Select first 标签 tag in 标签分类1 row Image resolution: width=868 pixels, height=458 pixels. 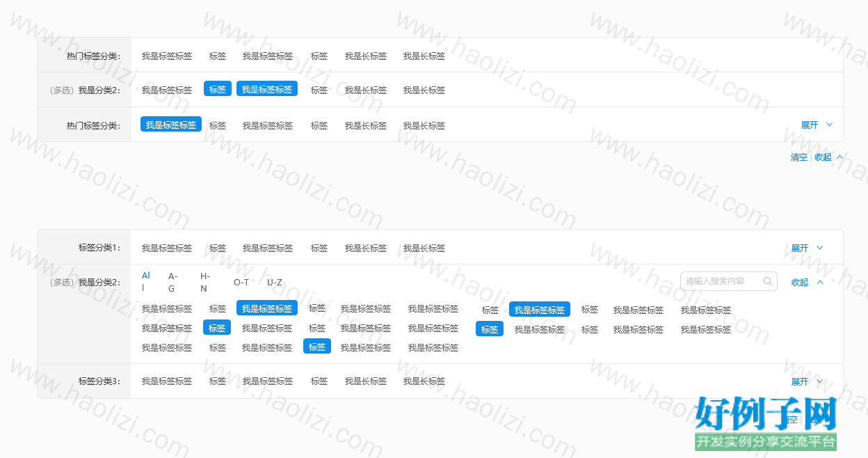point(218,248)
